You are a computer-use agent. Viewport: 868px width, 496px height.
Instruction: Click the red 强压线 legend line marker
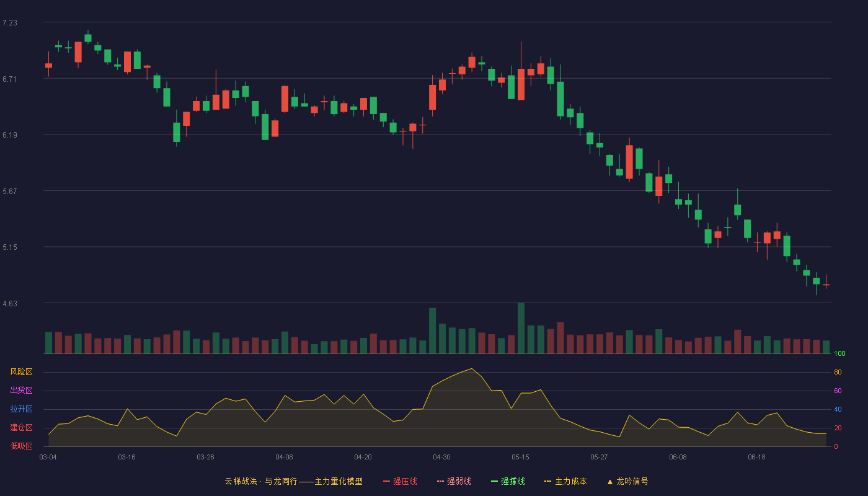(387, 481)
